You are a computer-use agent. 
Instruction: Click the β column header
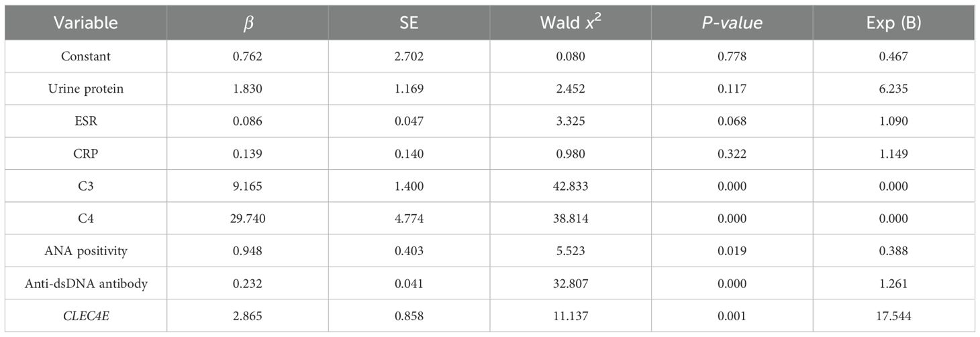coord(248,23)
